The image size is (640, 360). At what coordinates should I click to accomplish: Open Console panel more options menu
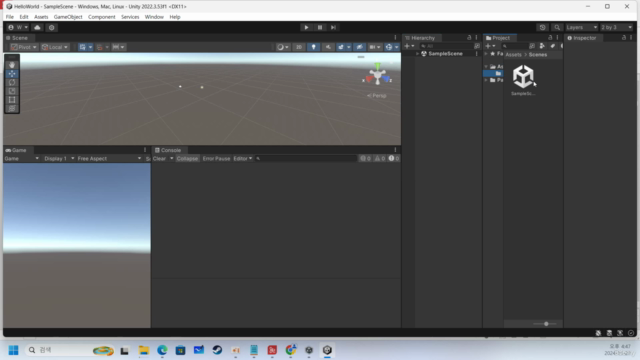click(x=395, y=150)
